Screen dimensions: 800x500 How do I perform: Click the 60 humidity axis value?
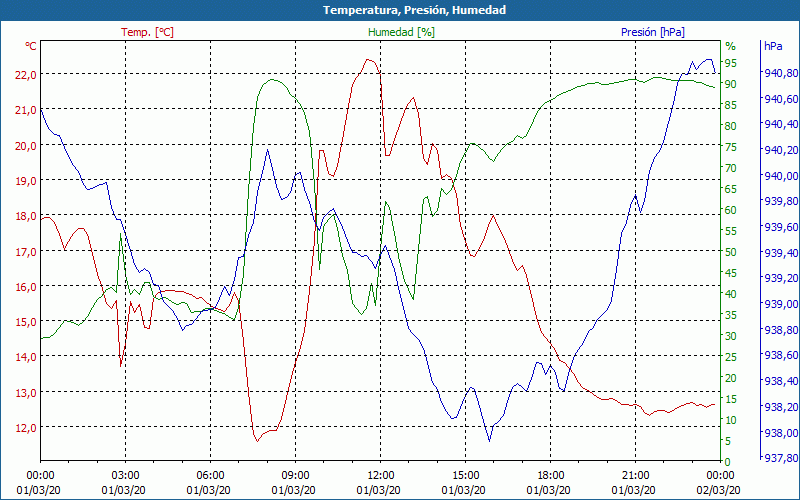(x=731, y=210)
